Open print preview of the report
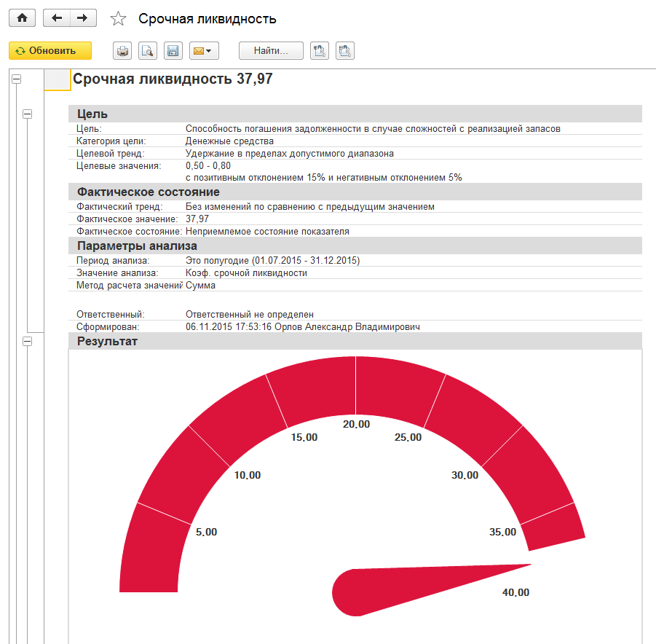Image resolution: width=656 pixels, height=644 pixels. click(148, 51)
